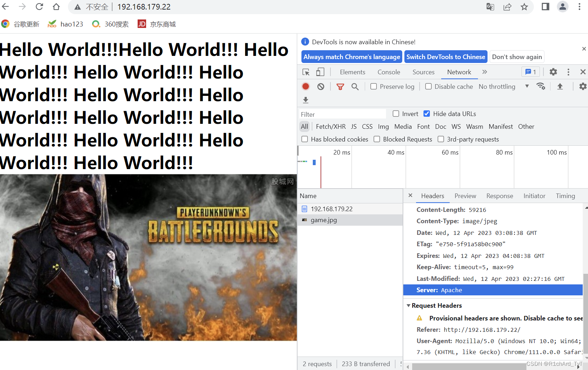Close the request details pane

click(x=410, y=195)
